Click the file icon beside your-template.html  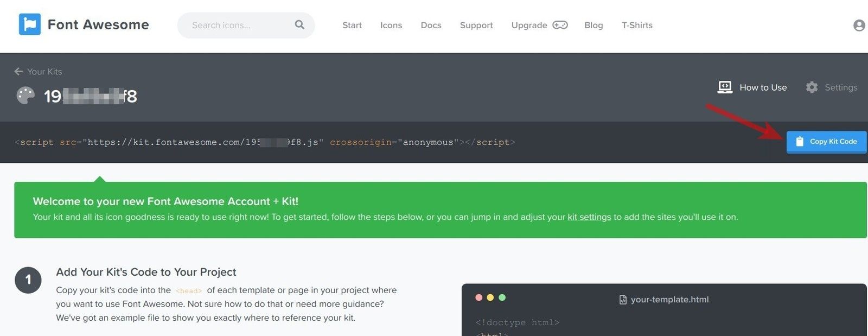(623, 300)
